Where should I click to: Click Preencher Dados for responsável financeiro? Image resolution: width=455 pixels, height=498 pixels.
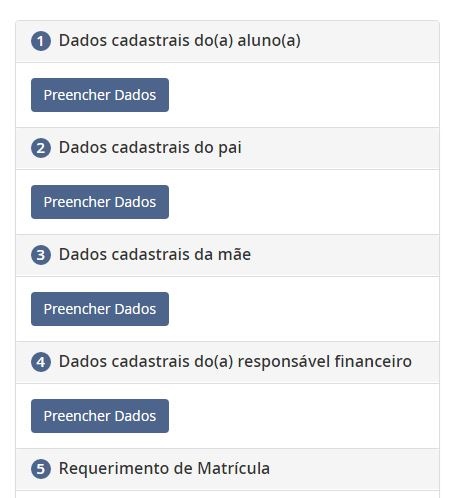(x=100, y=416)
